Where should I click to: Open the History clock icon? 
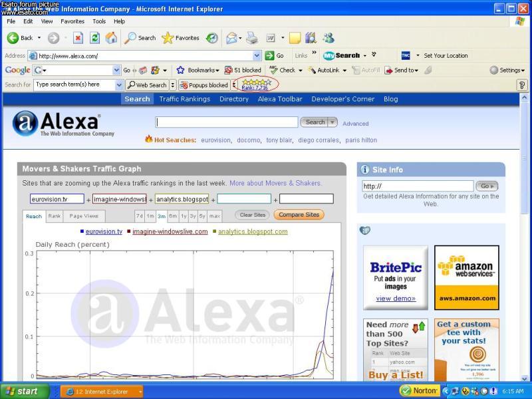[x=212, y=38]
